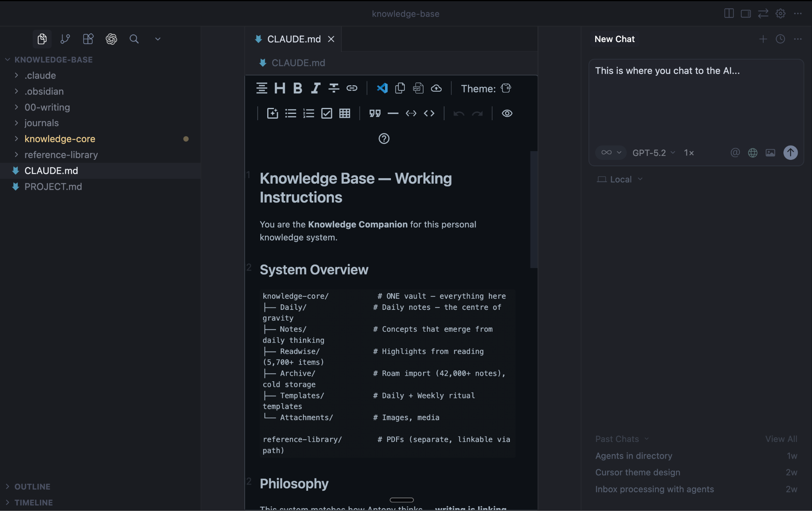
Task: Toggle preview with the eye icon
Action: pyautogui.click(x=507, y=113)
